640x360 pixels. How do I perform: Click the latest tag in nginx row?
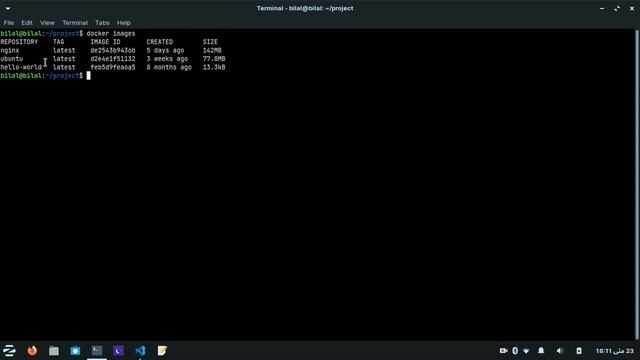[64, 51]
